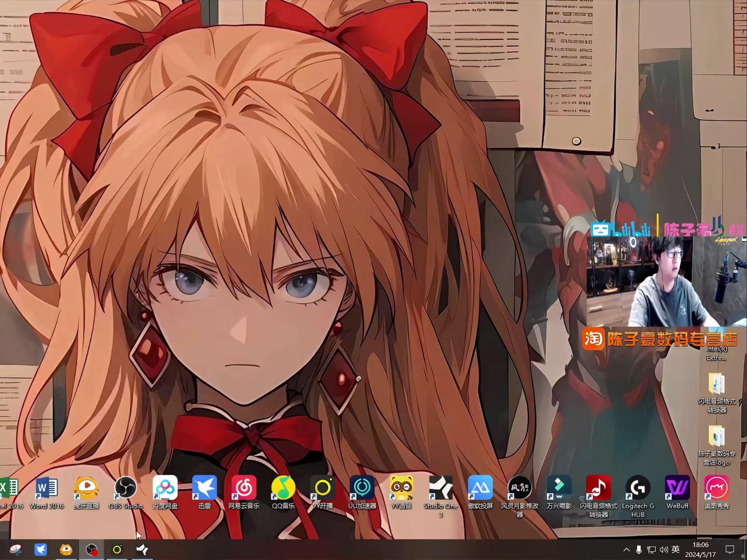Select the 虎牙直播 desktop shortcut
The width and height of the screenshot is (747, 560).
coord(86,492)
